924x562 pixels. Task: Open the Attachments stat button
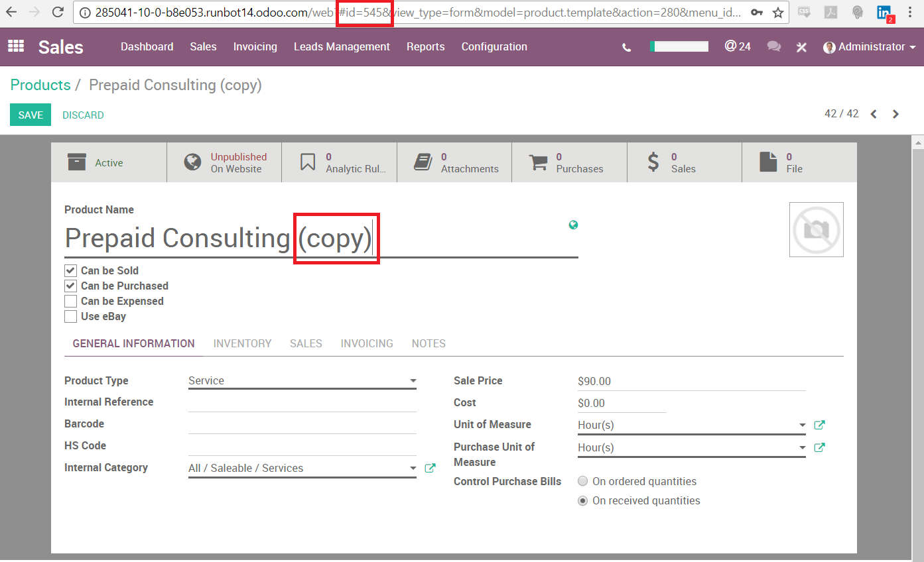click(x=454, y=162)
